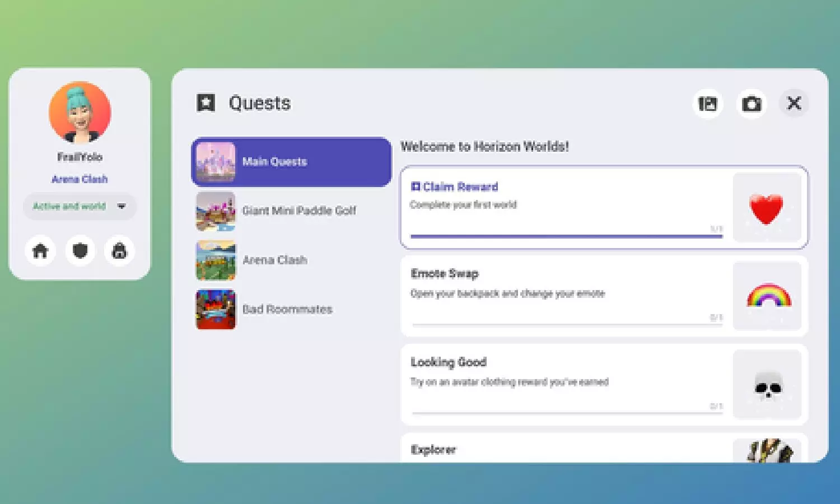Viewport: 840px width, 504px height.
Task: Open the safety shield icon
Action: [80, 250]
